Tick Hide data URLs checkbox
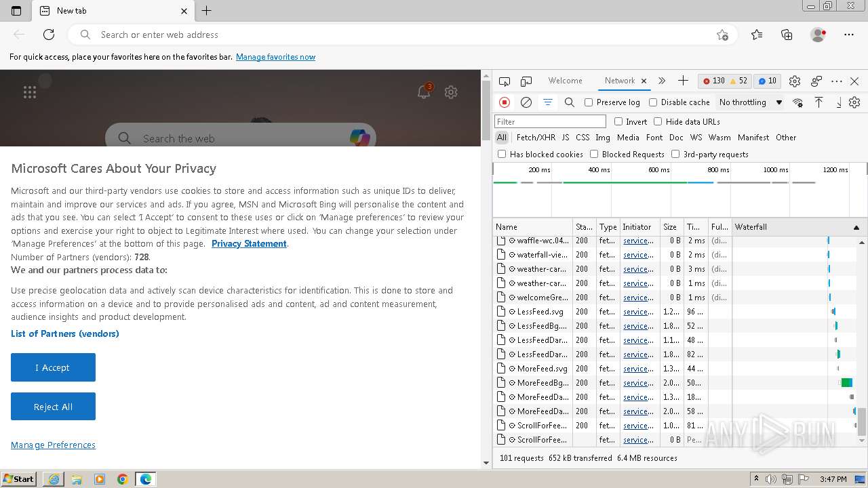 tap(658, 121)
